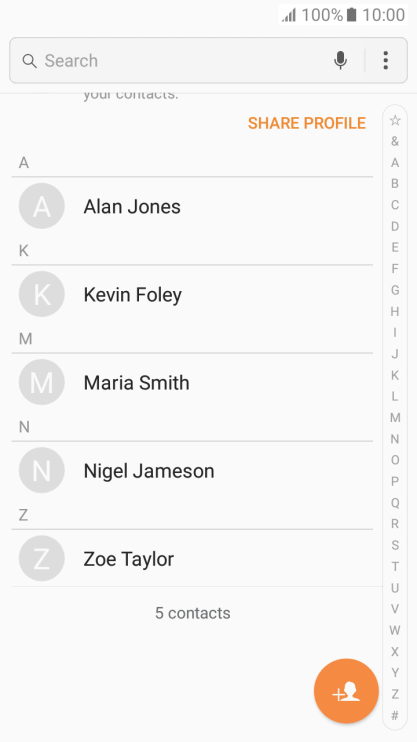The height and width of the screenshot is (742, 417).
Task: Tap Kevin Foley avatar circle
Action: pos(42,294)
